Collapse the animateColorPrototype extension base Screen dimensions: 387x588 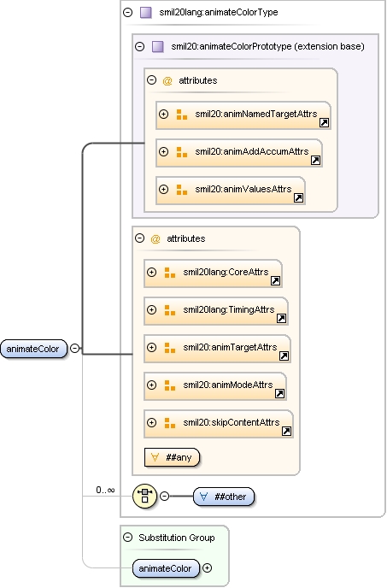[139, 46]
